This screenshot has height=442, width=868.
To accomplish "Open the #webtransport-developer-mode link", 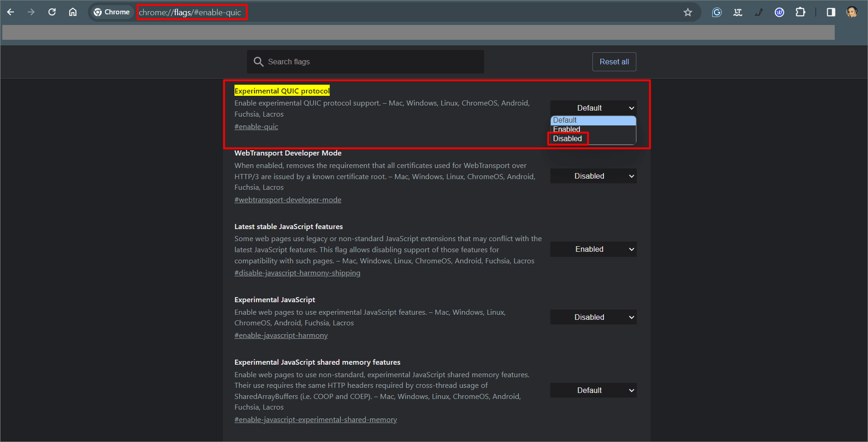I will (288, 200).
